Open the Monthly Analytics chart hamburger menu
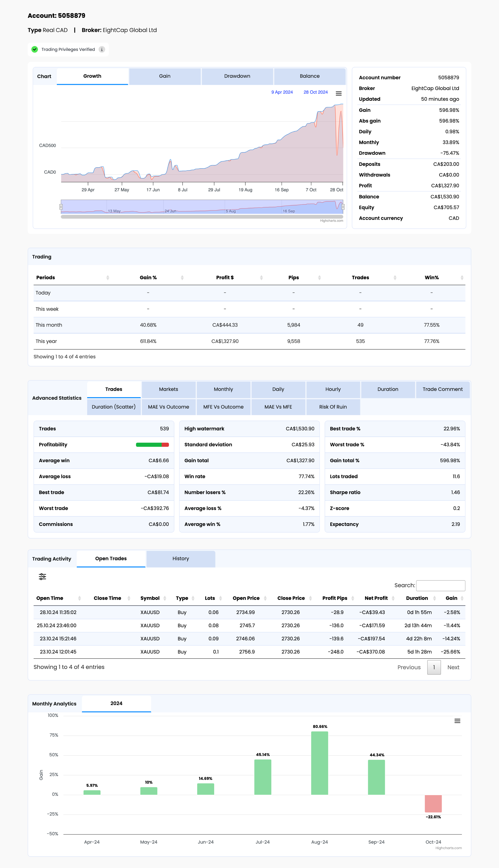Viewport: 499px width, 868px height. (457, 721)
